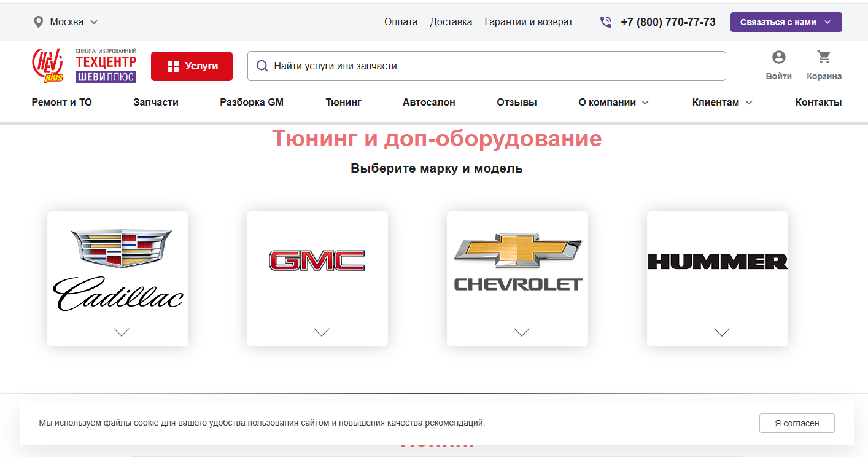
Task: Call the number +7 (800) 770-77-73
Action: (x=668, y=22)
